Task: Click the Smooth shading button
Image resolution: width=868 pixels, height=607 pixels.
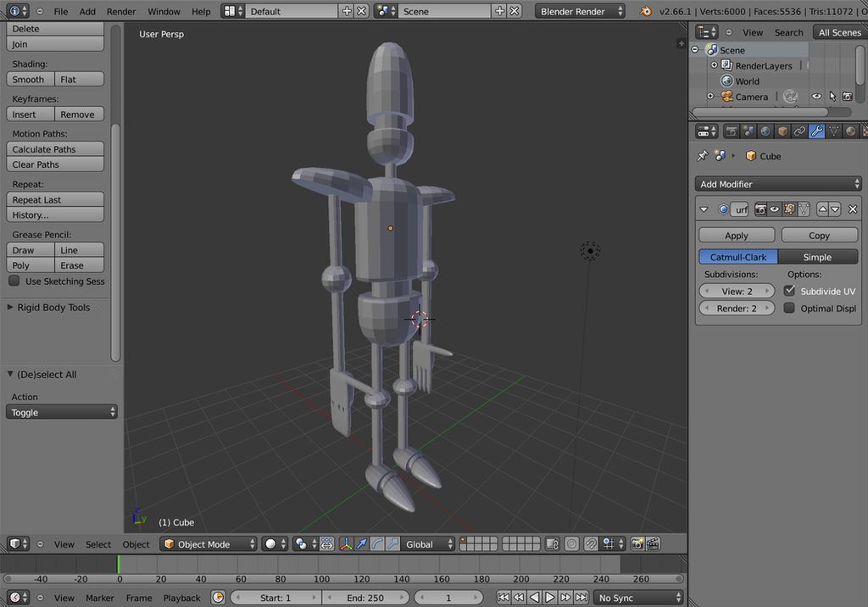Action: (x=31, y=79)
